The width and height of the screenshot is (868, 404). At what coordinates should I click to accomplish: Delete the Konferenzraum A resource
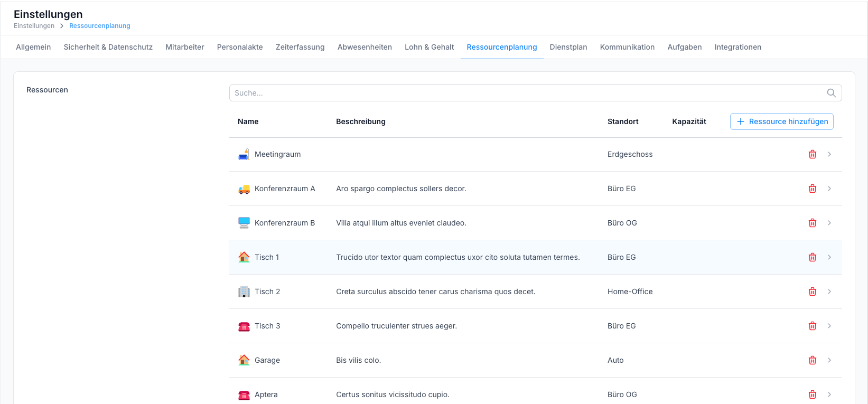coord(813,189)
